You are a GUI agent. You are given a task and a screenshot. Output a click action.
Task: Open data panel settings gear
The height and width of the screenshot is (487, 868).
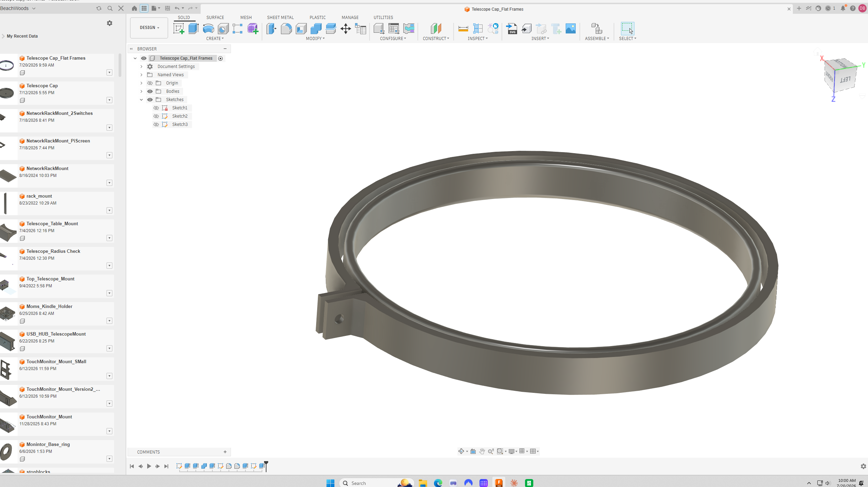[110, 23]
